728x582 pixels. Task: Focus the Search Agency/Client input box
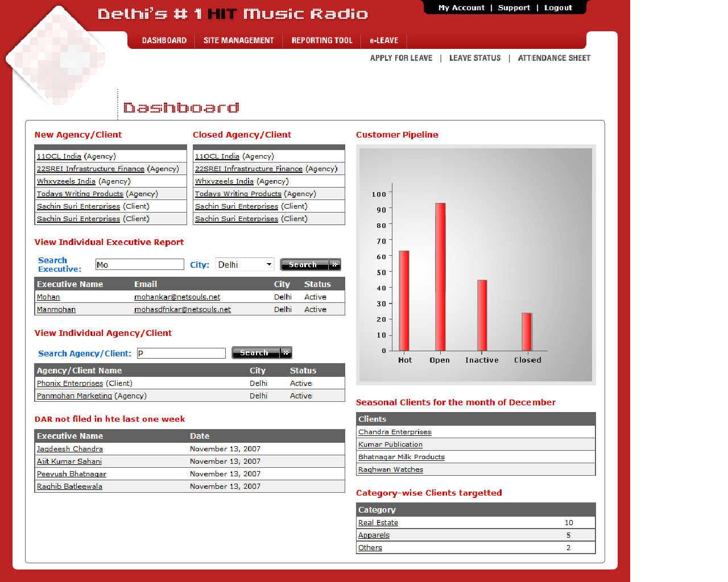pyautogui.click(x=181, y=354)
